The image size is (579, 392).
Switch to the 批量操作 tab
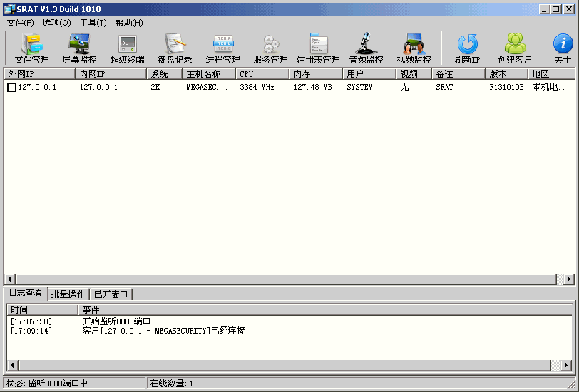point(68,294)
